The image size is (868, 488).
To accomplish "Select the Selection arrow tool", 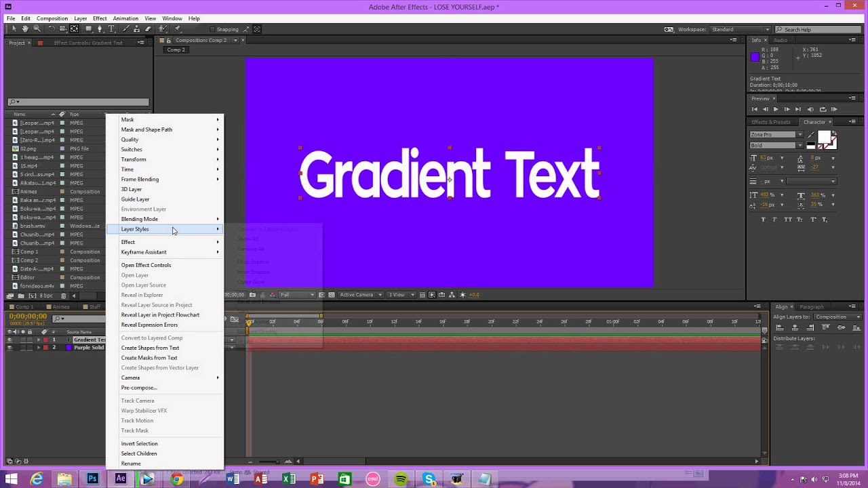I will [x=14, y=28].
